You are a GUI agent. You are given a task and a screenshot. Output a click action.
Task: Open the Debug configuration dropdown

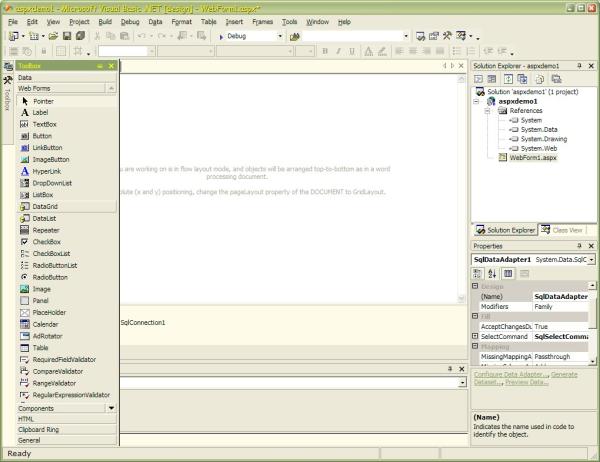280,36
